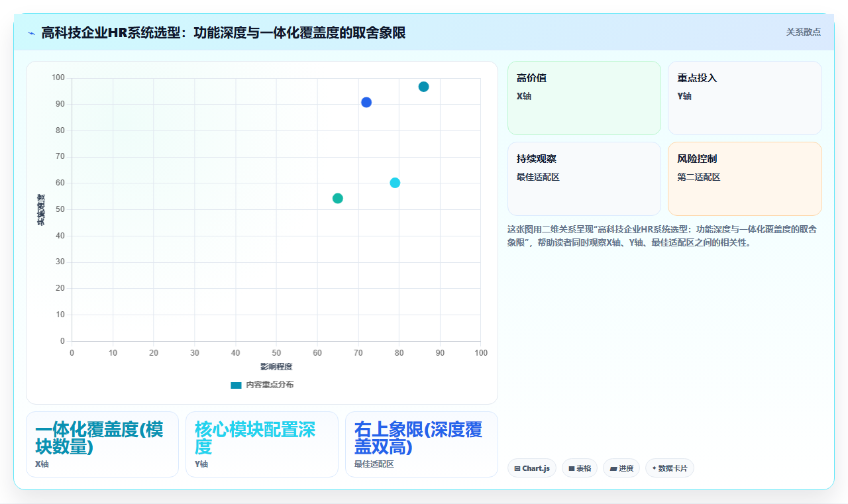848x504 pixels.
Task: Click the 数据卡片 tag chip
Action: click(670, 468)
